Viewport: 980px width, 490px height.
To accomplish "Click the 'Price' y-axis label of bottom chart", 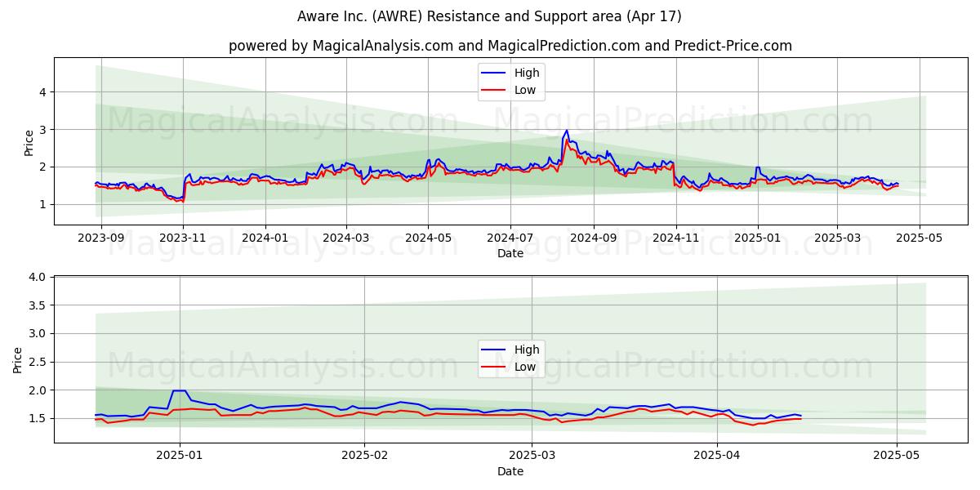I will pos(18,359).
